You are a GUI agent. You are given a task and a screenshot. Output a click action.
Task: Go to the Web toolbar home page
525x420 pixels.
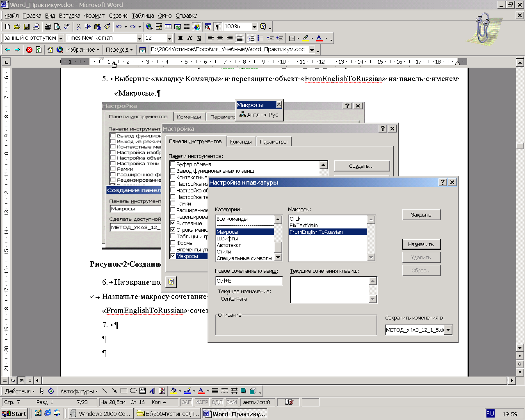point(50,50)
